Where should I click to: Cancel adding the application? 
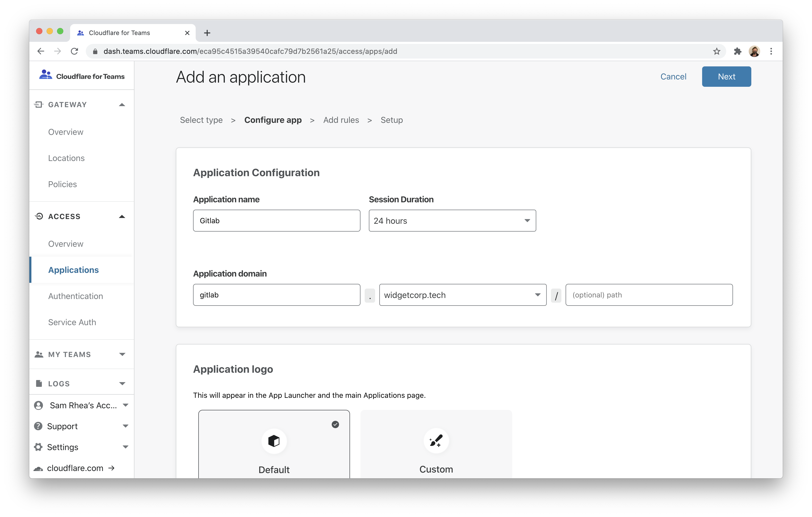pyautogui.click(x=673, y=77)
